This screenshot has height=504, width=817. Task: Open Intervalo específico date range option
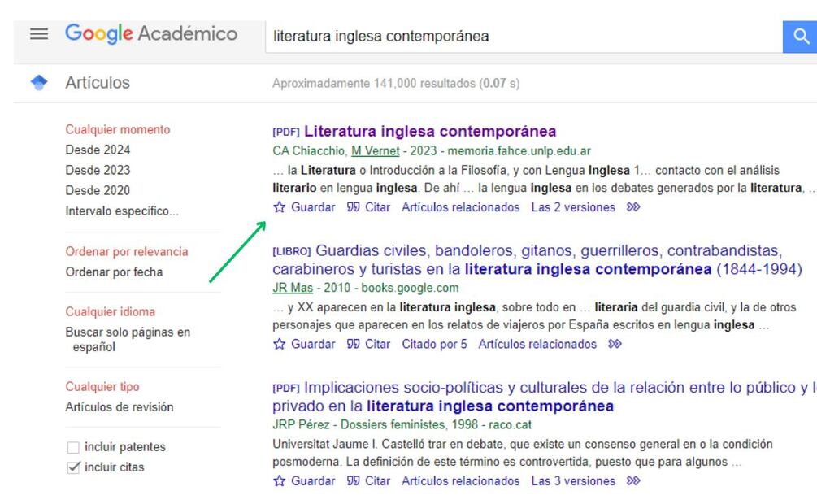pyautogui.click(x=122, y=211)
